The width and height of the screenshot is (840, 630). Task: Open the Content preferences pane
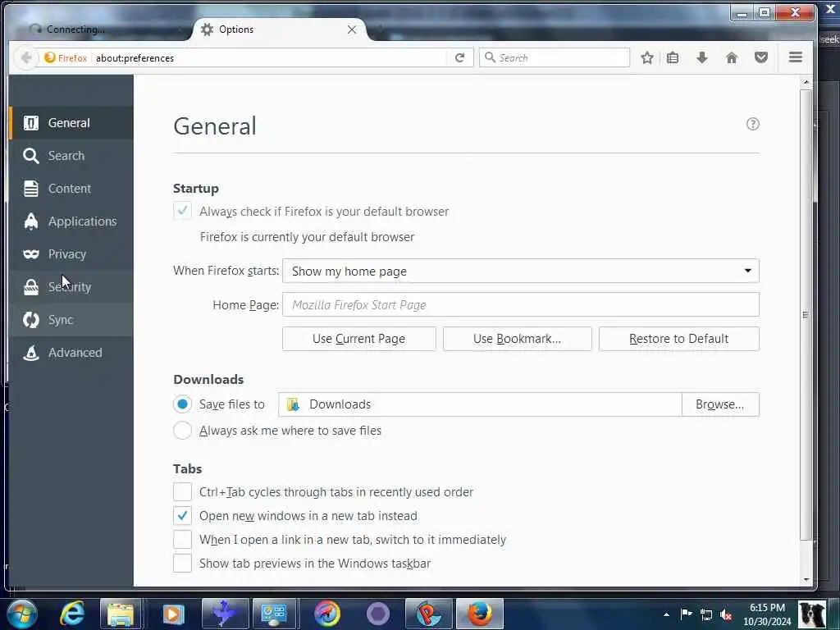pos(71,189)
